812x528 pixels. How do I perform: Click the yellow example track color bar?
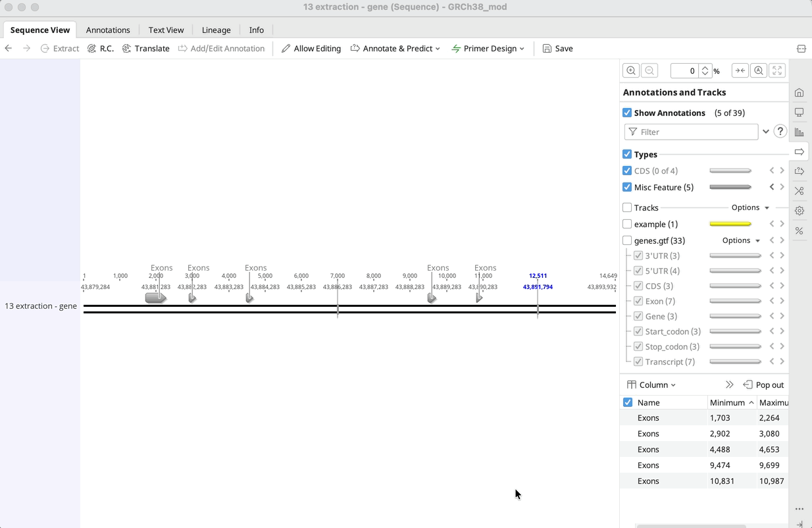pos(730,224)
